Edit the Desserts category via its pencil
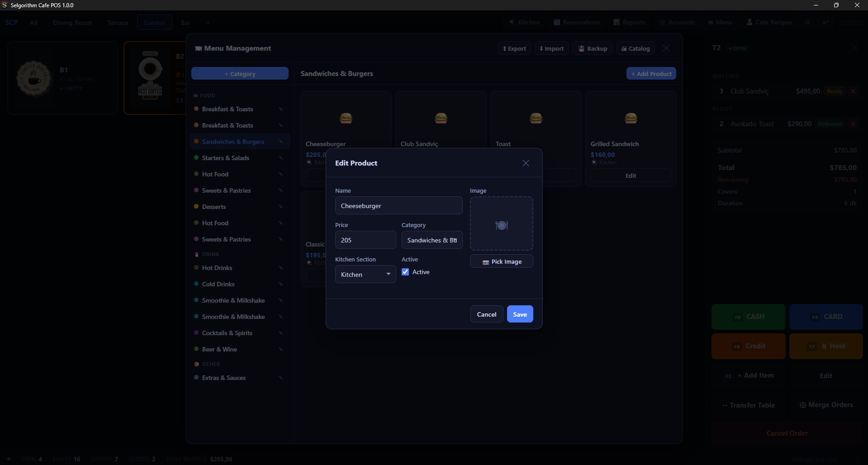Viewport: 868px width, 465px height. 281,207
